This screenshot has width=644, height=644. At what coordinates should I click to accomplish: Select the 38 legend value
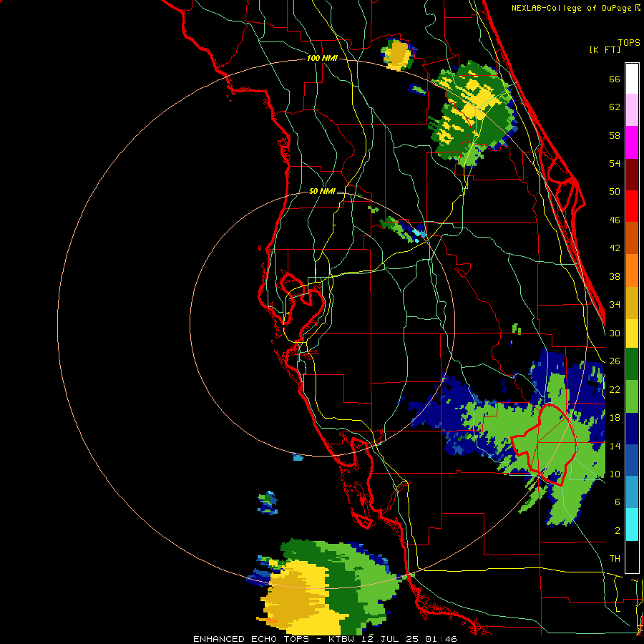point(615,276)
